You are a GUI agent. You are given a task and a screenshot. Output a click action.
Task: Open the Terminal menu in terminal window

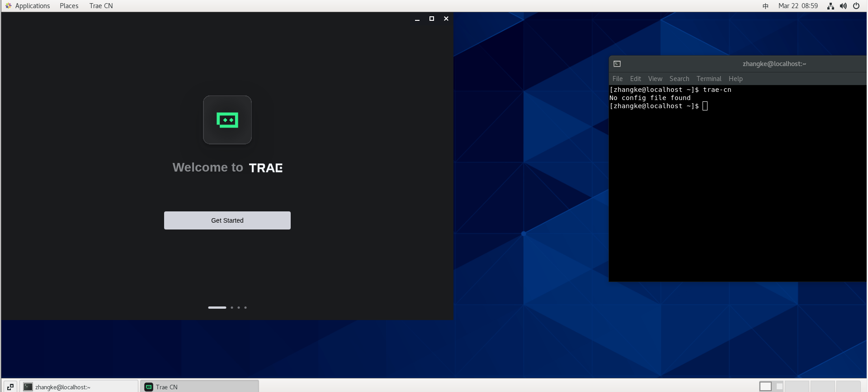pyautogui.click(x=708, y=79)
